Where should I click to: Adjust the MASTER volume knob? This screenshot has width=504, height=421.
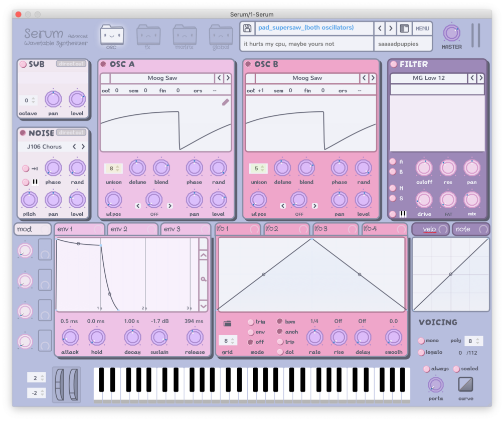coord(452,33)
